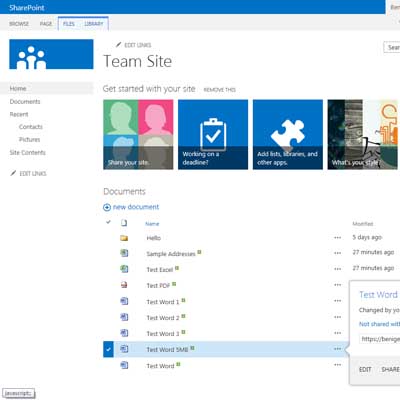This screenshot has height=400, width=400.
Task: Switch to the FILES ribbon tab
Action: [69, 24]
